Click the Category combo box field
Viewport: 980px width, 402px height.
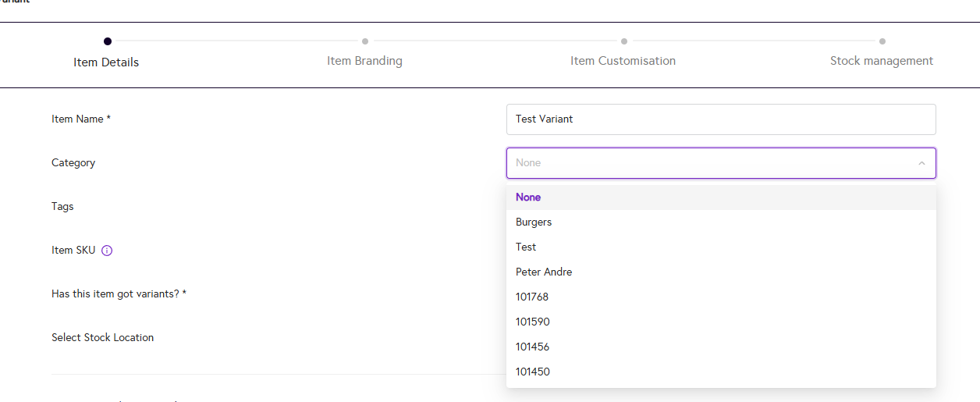710,163
